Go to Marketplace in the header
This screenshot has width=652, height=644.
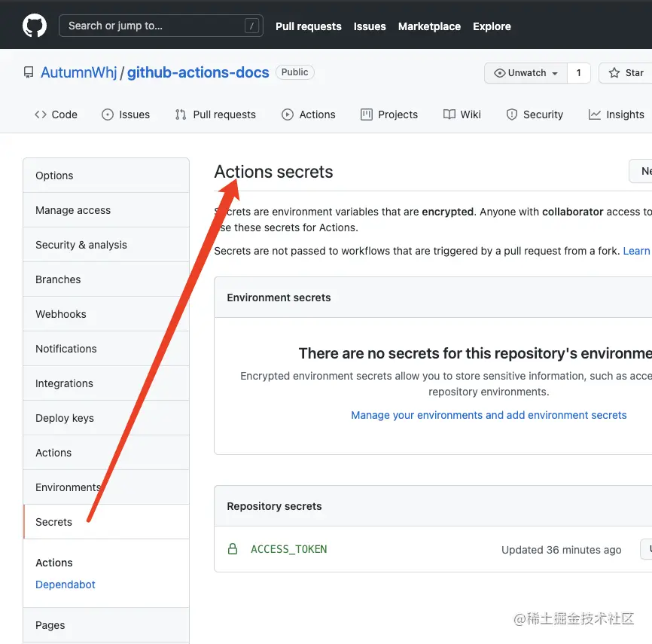pos(429,26)
